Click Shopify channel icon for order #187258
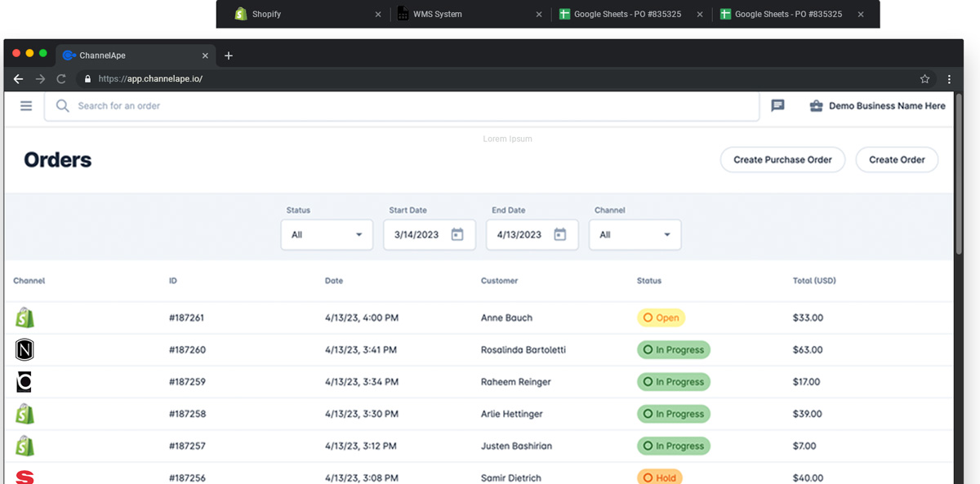The width and height of the screenshot is (980, 484). pyautogui.click(x=24, y=414)
